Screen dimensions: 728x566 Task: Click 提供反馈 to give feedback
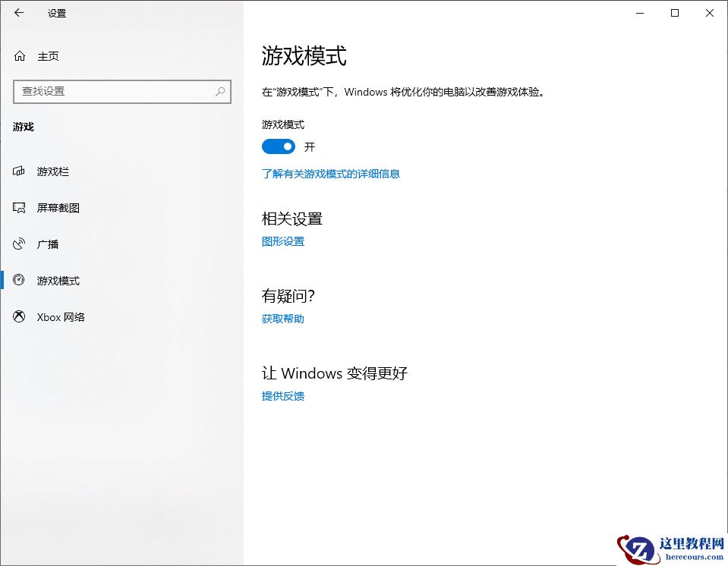click(x=282, y=395)
